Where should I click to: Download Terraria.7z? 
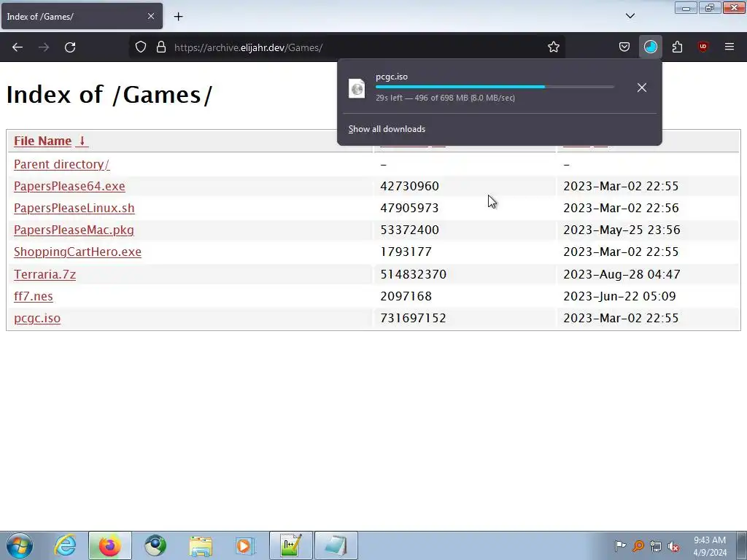tap(44, 274)
